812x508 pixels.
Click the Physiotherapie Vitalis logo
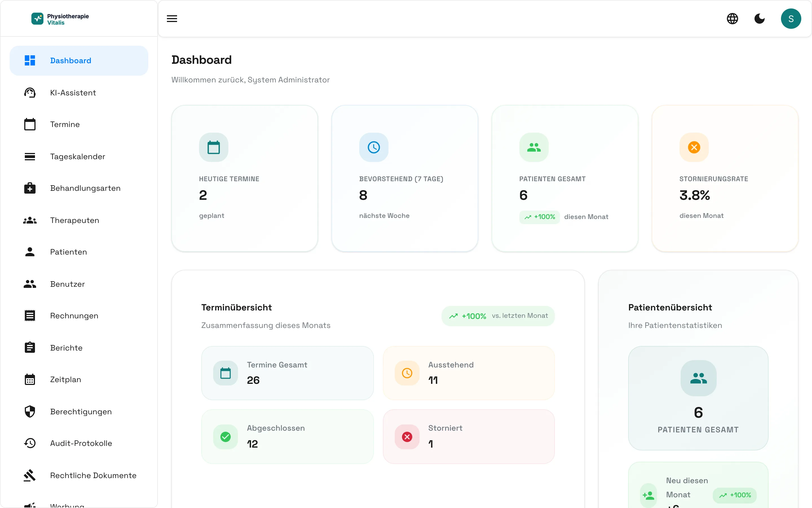pyautogui.click(x=60, y=19)
